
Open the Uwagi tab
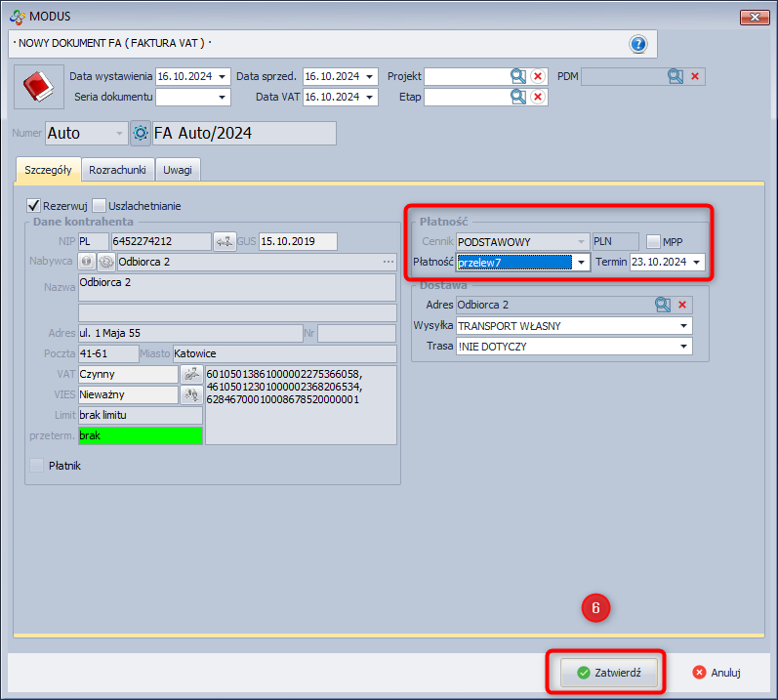pos(178,170)
